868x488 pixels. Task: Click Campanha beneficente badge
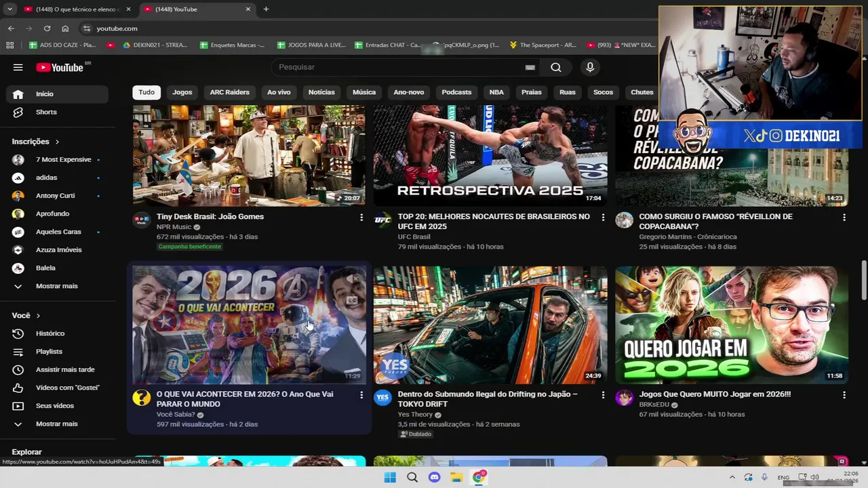190,247
